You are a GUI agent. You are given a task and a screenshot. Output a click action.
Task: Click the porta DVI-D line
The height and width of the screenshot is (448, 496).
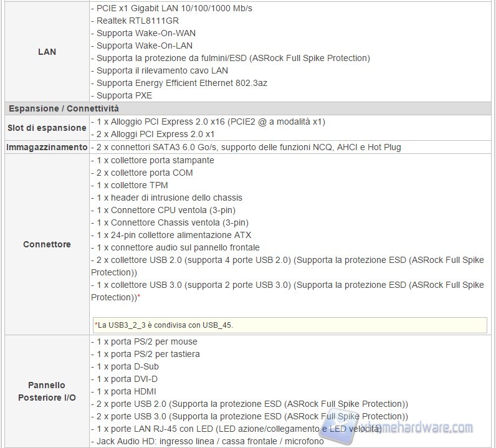(127, 379)
